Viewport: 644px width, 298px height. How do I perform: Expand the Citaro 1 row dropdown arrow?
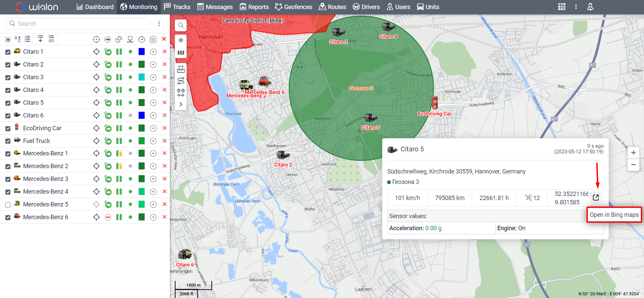point(153,52)
